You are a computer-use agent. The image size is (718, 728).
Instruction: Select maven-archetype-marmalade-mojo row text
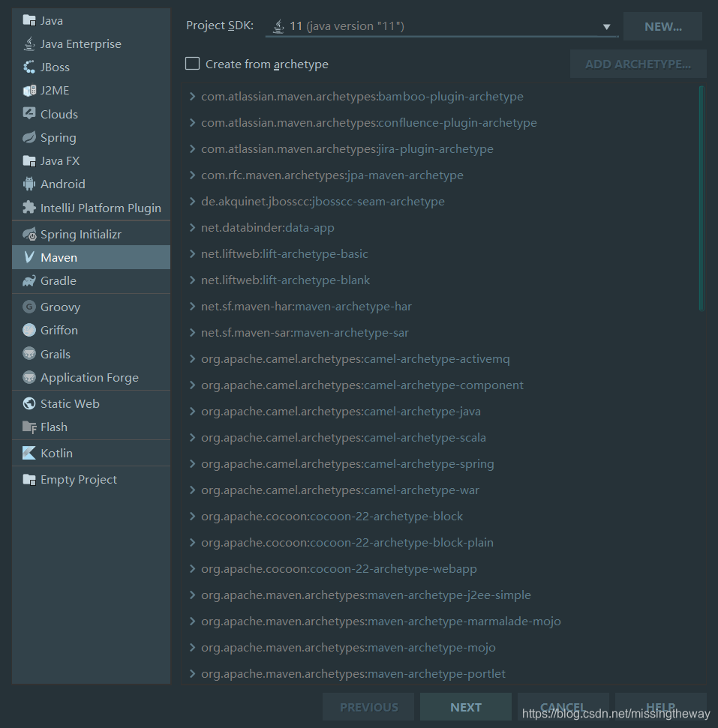(x=380, y=622)
